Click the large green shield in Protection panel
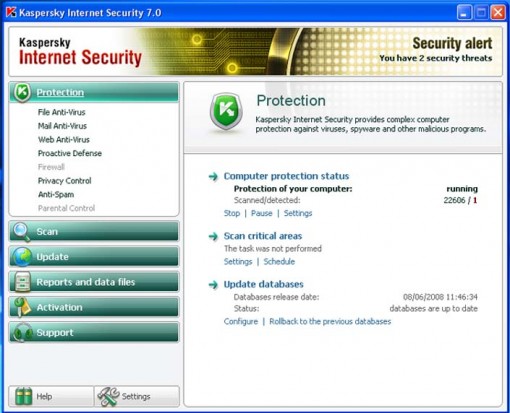 pyautogui.click(x=226, y=111)
